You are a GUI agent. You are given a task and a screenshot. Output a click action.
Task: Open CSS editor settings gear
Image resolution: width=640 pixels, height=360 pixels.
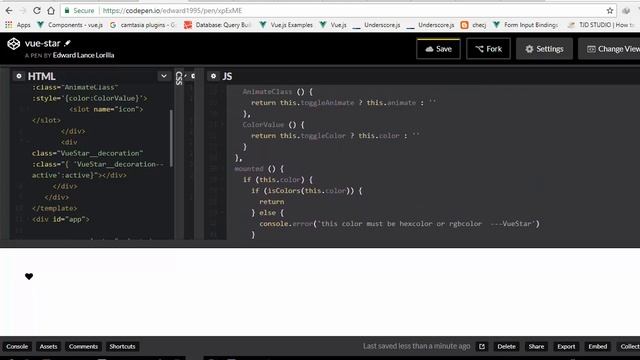click(x=193, y=76)
